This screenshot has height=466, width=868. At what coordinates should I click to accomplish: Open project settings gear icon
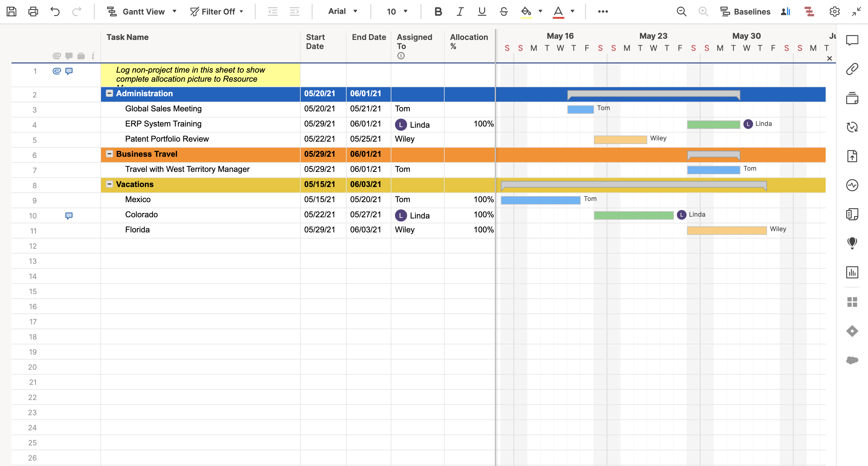click(834, 11)
